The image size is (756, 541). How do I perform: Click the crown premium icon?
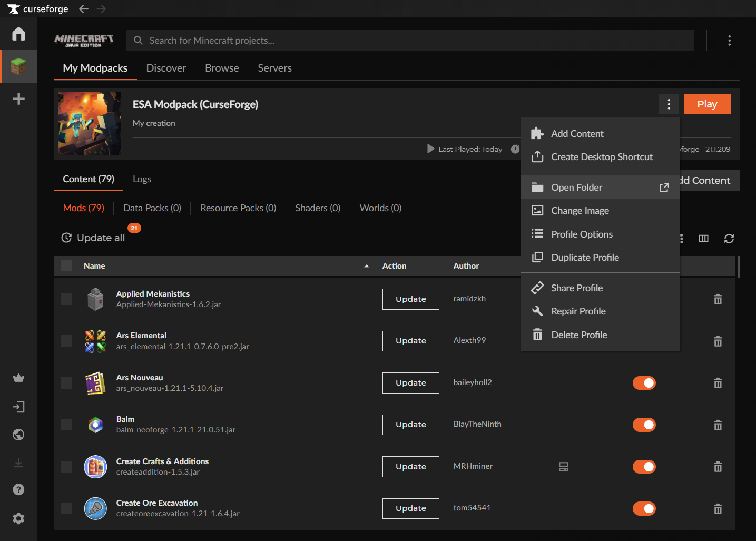(x=18, y=378)
